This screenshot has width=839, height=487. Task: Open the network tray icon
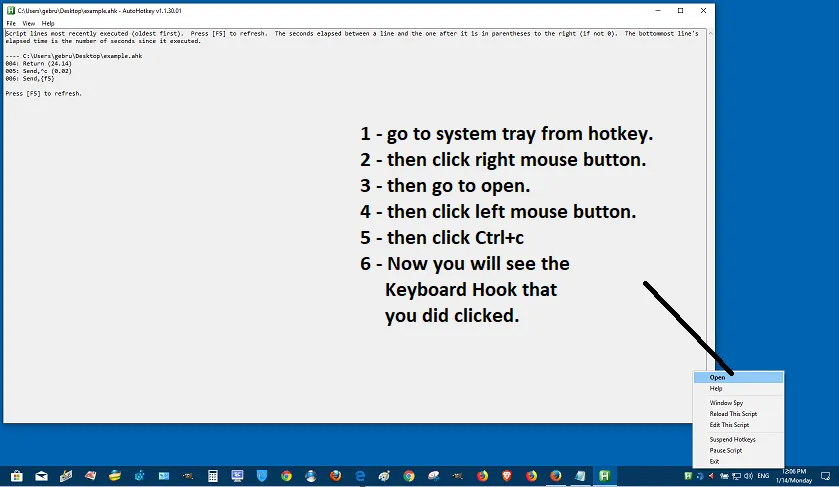[x=736, y=476]
